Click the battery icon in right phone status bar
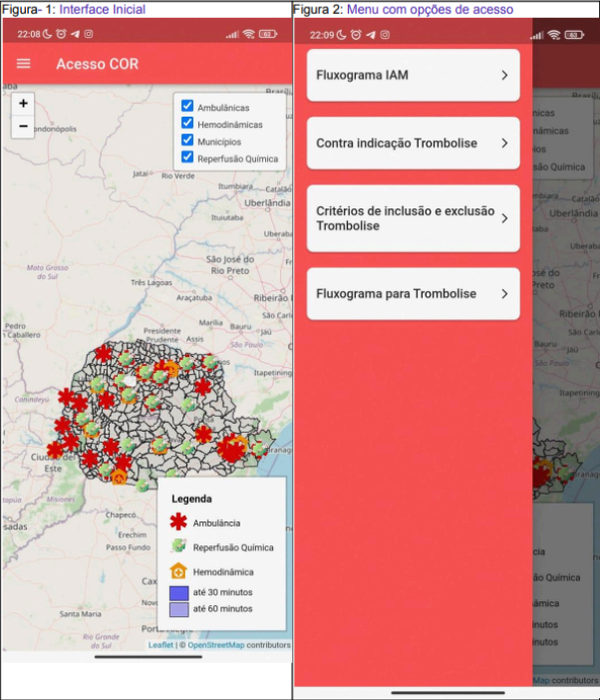Screen dimensions: 600x700 573,34
